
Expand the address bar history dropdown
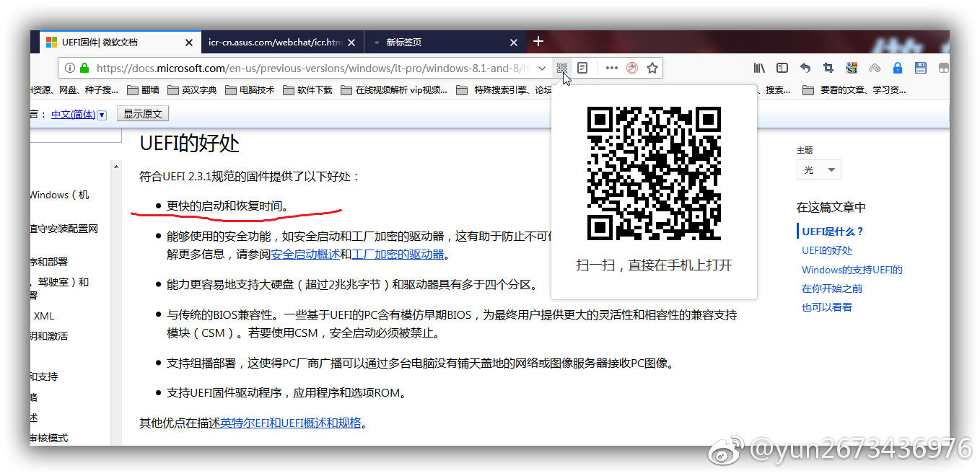pos(543,68)
